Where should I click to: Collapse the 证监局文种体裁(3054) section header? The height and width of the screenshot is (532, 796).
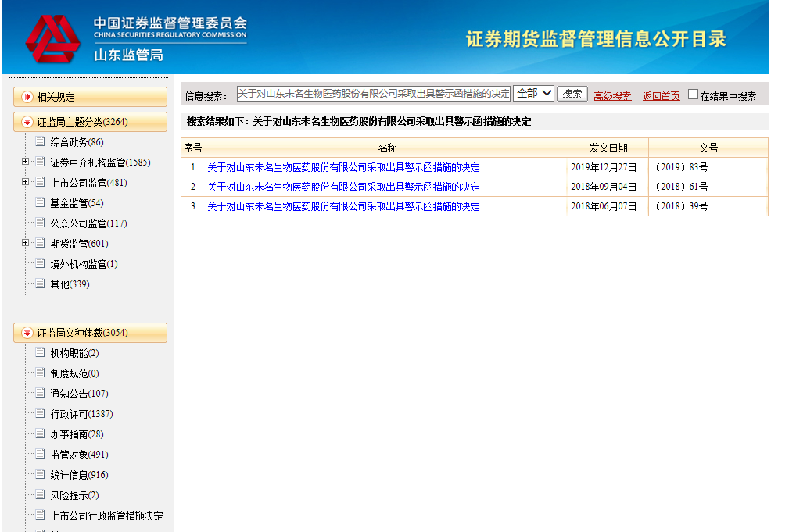tap(91, 333)
